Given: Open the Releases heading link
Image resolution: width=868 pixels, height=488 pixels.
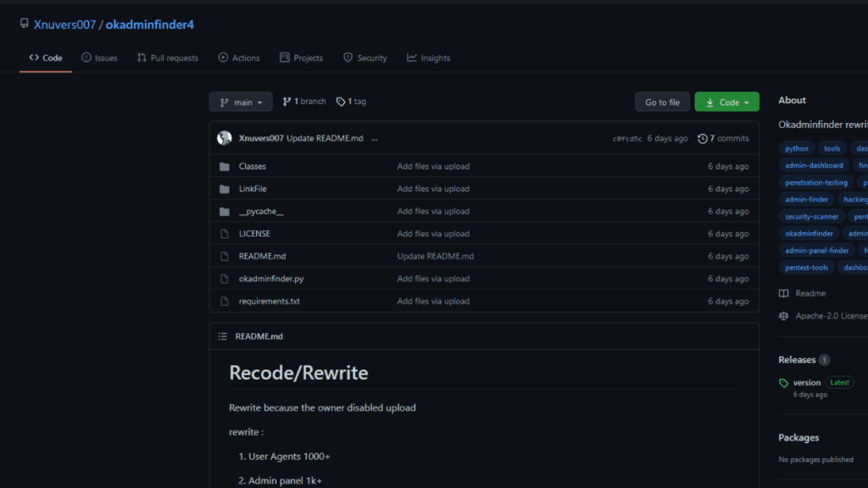Looking at the screenshot, I should [797, 359].
